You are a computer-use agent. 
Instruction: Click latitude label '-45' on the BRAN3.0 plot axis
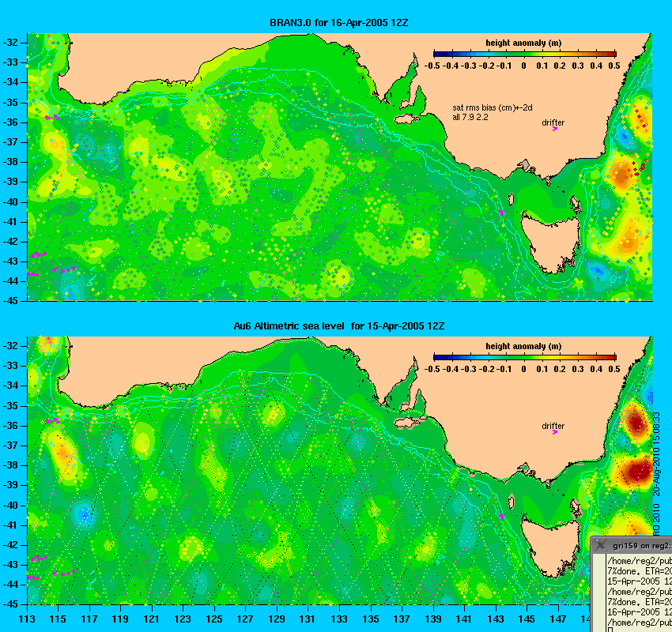(x=10, y=300)
